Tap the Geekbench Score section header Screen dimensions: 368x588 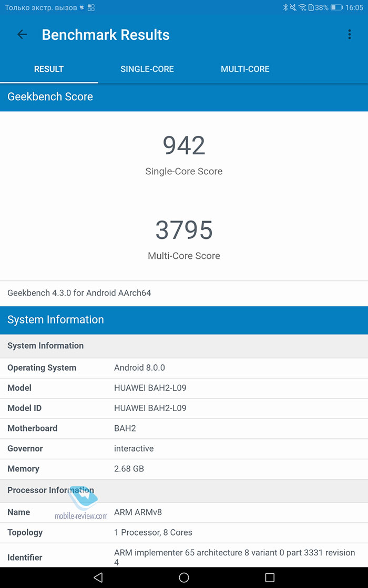(x=184, y=97)
